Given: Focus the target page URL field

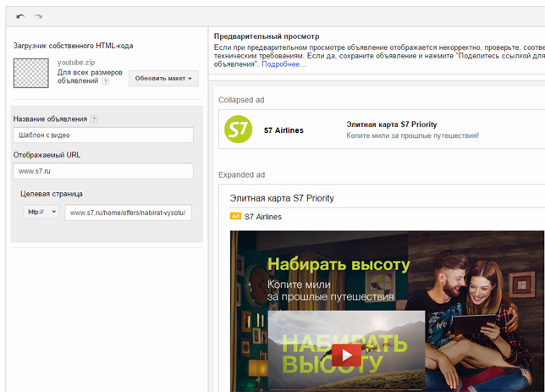Looking at the screenshot, I should click(x=128, y=213).
